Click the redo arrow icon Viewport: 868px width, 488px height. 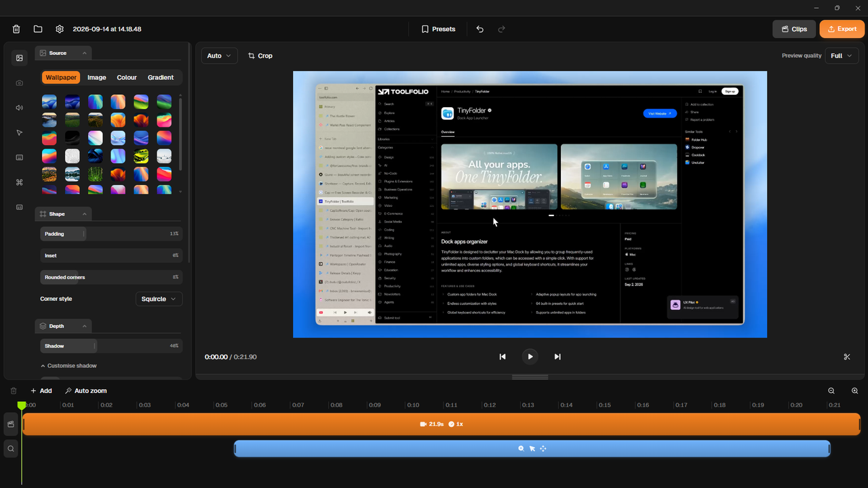502,29
